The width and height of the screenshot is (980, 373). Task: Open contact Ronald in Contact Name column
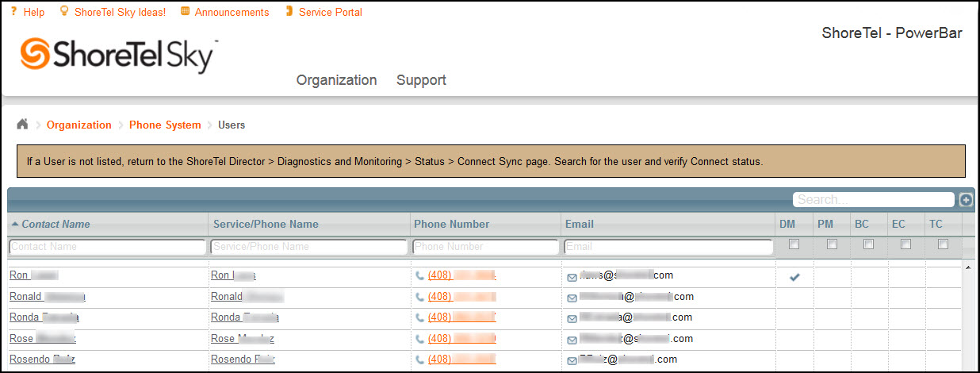click(x=48, y=296)
